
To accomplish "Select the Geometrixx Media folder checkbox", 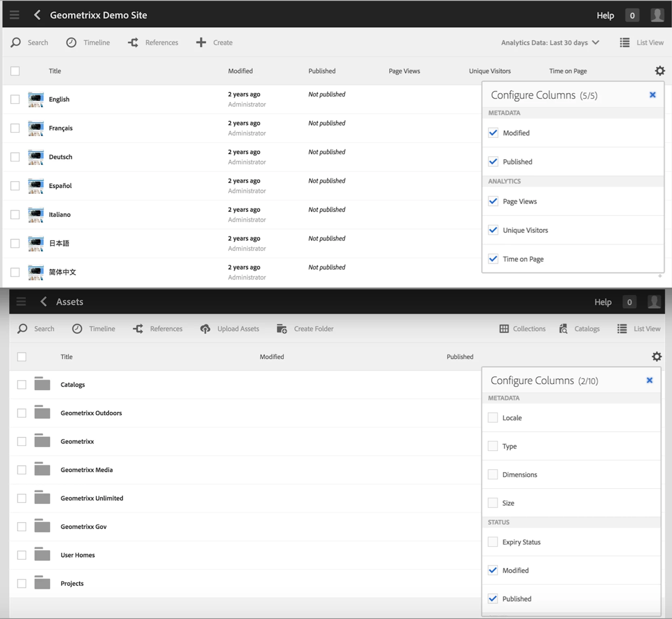I will pos(22,470).
